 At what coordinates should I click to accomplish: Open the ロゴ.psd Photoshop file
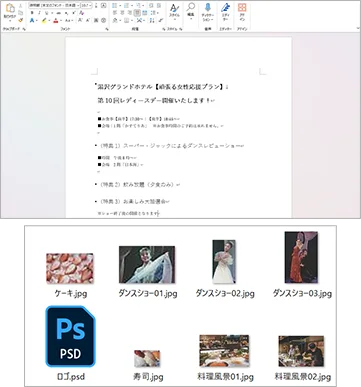pos(70,336)
